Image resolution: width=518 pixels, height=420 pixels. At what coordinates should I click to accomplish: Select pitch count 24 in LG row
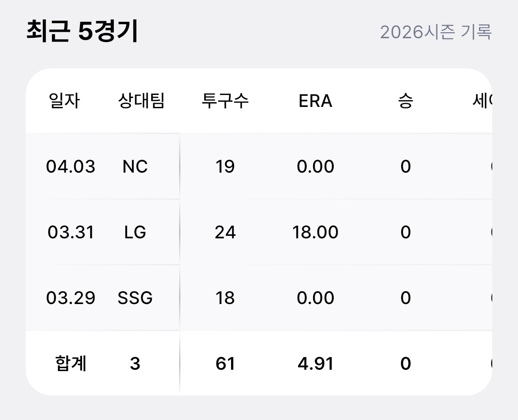225,232
